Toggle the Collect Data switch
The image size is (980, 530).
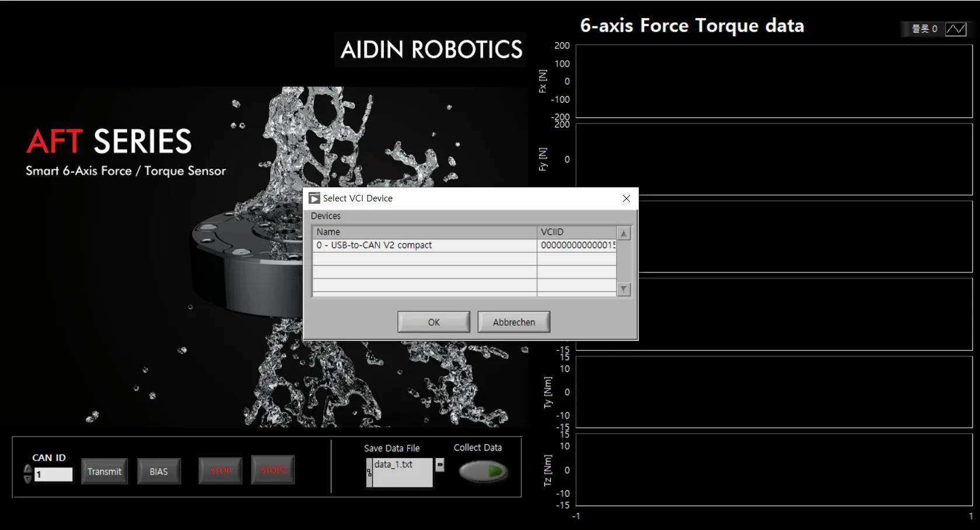tap(483, 472)
